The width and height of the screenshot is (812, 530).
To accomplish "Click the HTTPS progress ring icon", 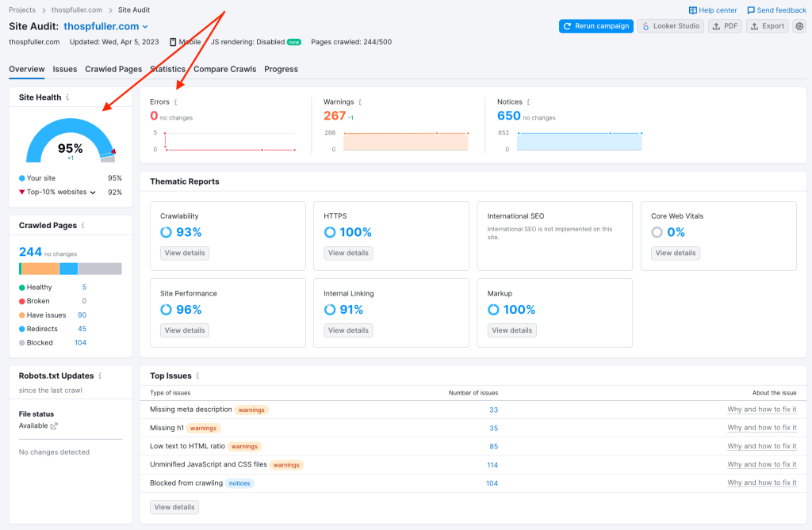I will click(329, 232).
